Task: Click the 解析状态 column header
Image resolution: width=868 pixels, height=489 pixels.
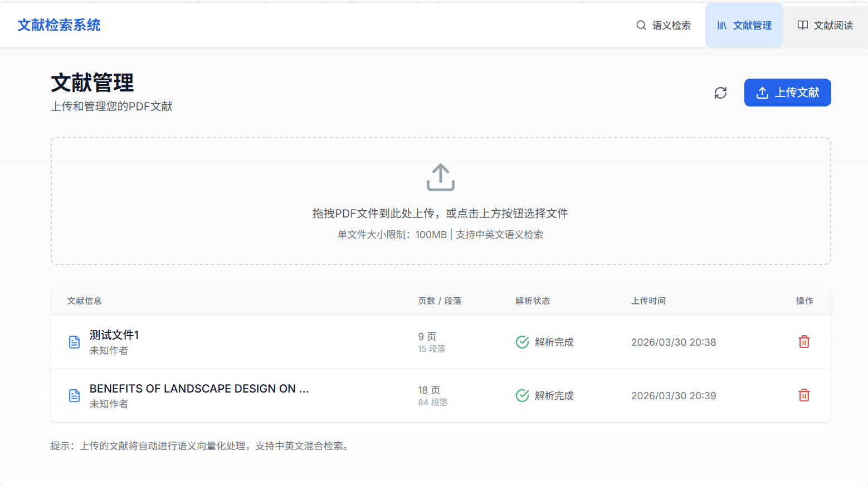Action: tap(533, 301)
